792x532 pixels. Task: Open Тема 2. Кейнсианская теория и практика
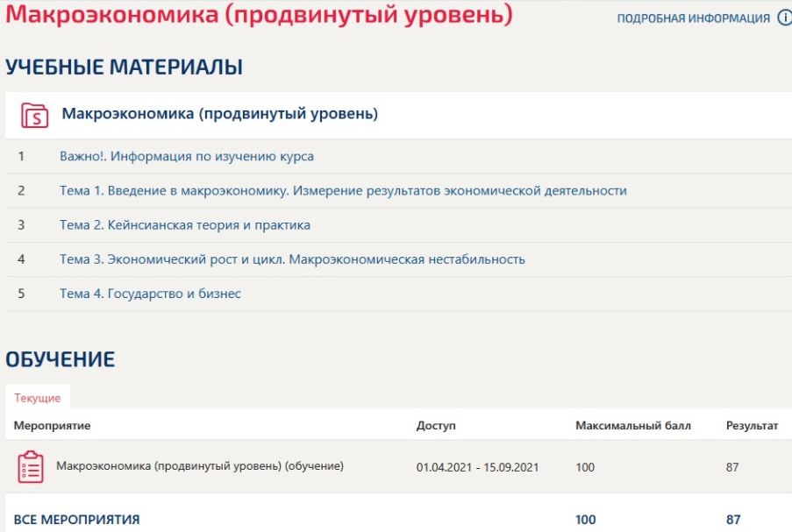[x=185, y=224]
